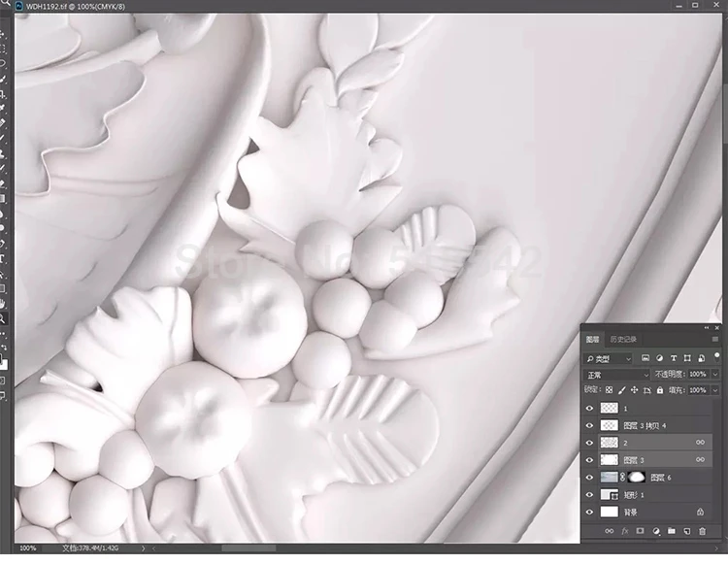The width and height of the screenshot is (728, 564).
Task: Swap foreground and background colors
Action: tap(4, 348)
